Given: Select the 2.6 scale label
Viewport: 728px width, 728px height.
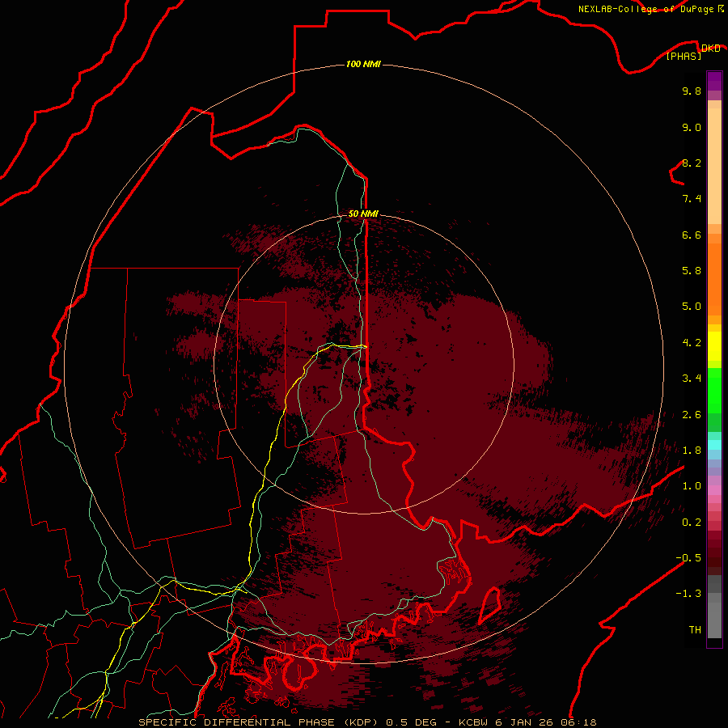Looking at the screenshot, I should pos(692,415).
